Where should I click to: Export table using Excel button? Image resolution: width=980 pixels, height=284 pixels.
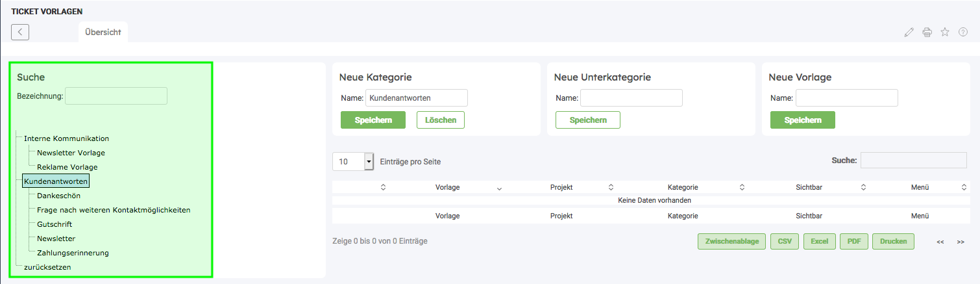819,241
